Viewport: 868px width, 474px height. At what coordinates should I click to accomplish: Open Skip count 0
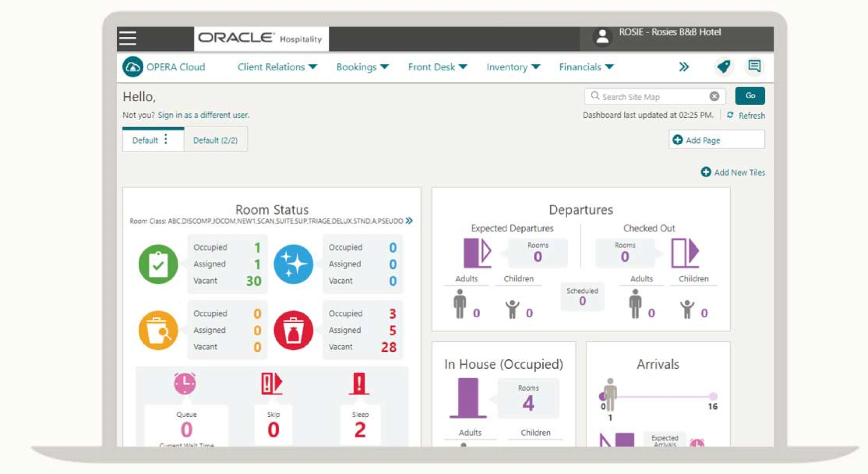[273, 429]
